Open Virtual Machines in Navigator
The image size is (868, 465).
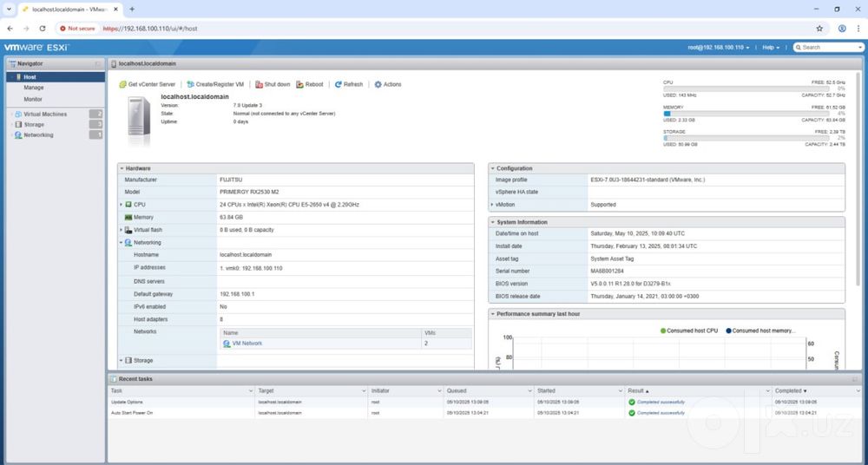pos(45,114)
